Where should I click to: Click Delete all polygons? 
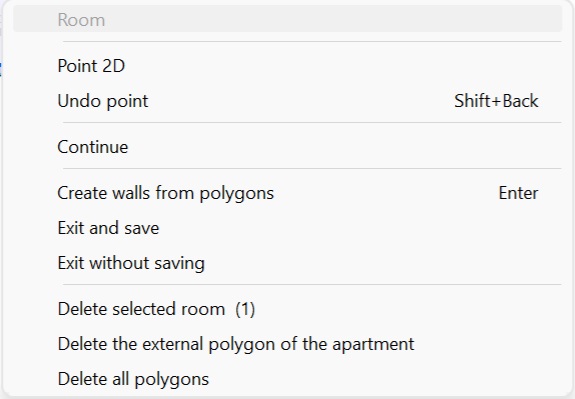point(288,379)
